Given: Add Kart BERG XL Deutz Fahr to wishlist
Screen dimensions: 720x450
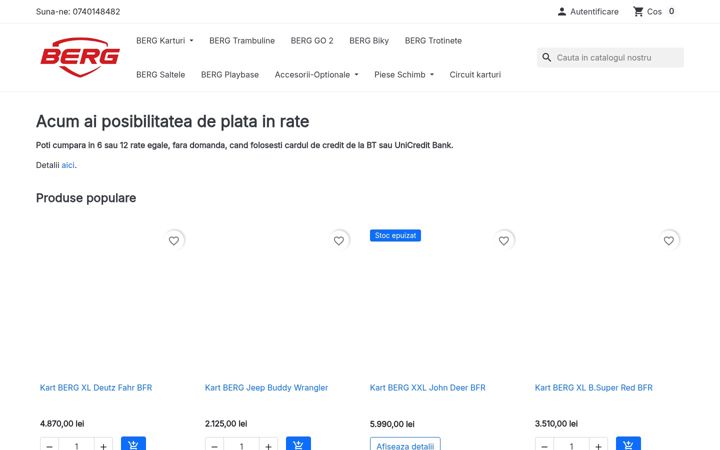Looking at the screenshot, I should pos(174,241).
